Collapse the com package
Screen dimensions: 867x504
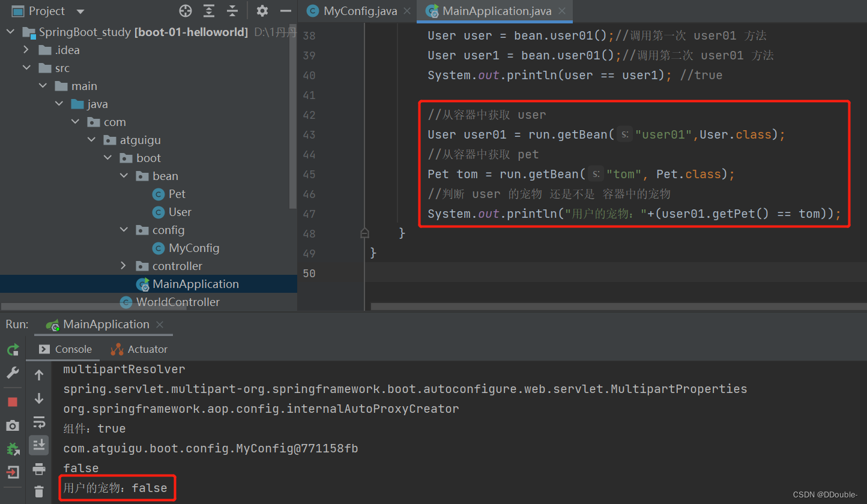click(x=75, y=122)
